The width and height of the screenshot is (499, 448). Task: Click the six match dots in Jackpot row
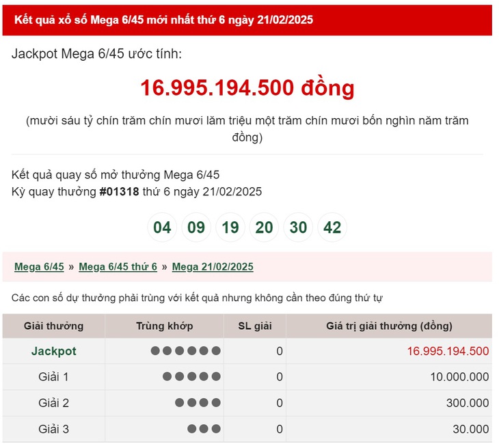(x=185, y=351)
